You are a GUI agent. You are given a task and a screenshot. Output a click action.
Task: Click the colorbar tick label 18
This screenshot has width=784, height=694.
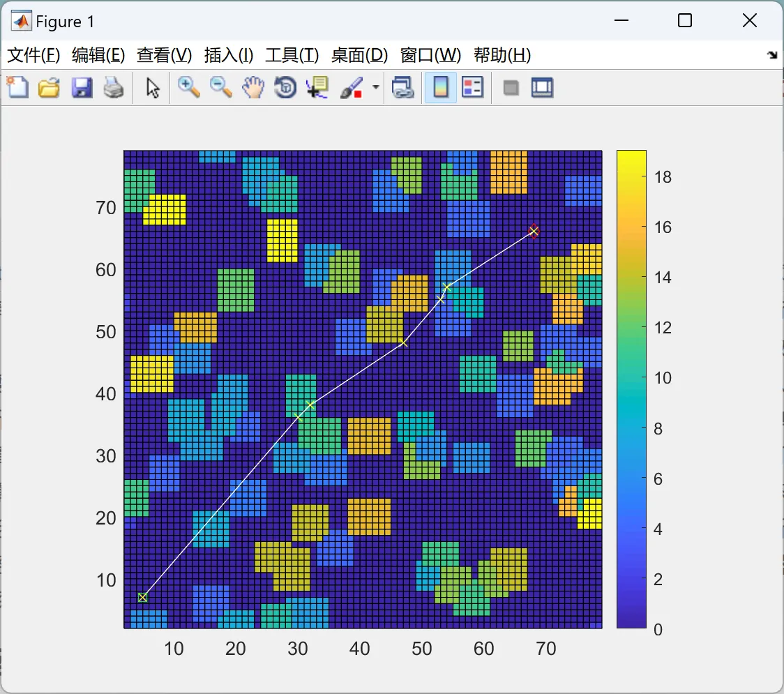[x=663, y=177]
